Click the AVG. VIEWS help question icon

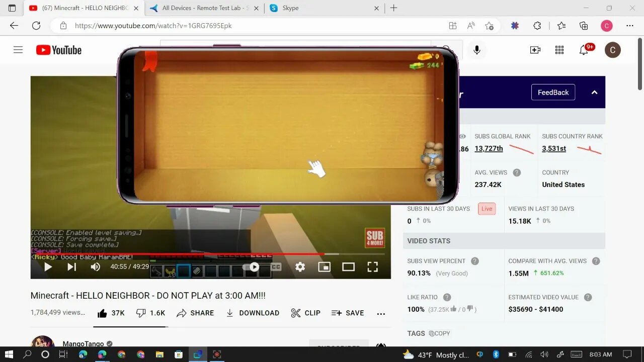pos(517,172)
